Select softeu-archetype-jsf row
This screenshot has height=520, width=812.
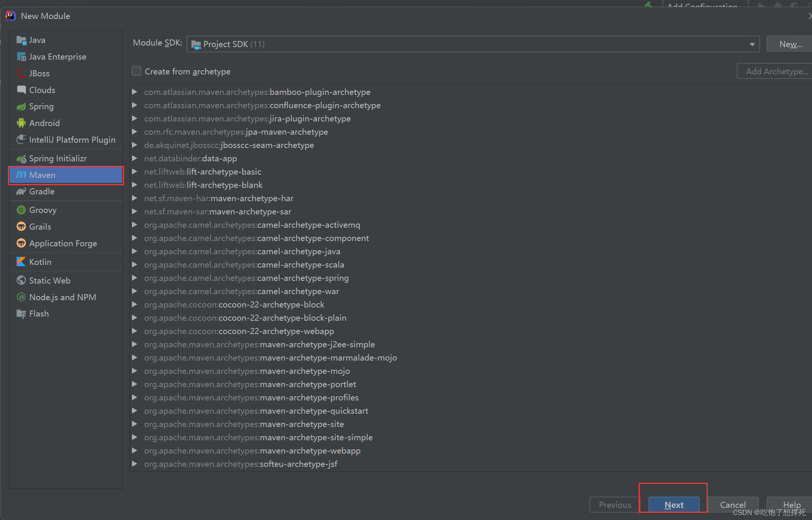pos(471,464)
